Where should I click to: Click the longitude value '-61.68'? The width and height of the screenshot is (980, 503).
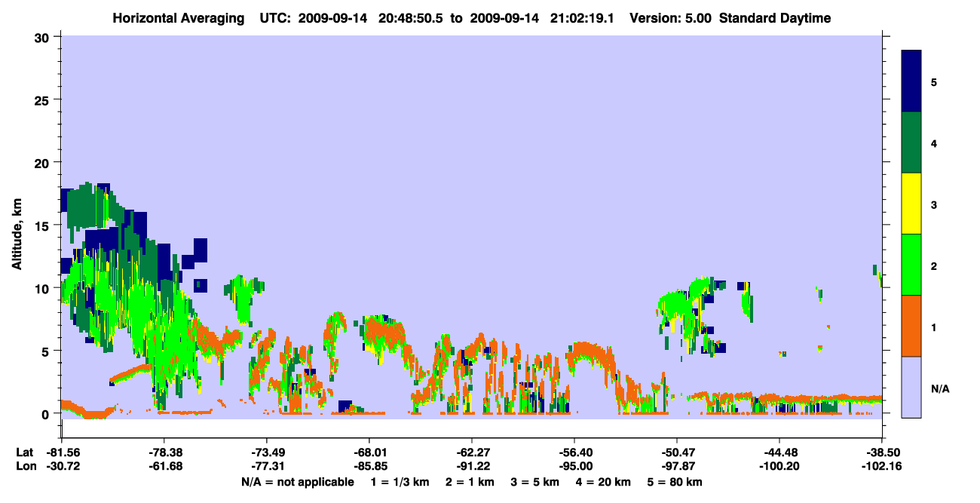tap(164, 467)
